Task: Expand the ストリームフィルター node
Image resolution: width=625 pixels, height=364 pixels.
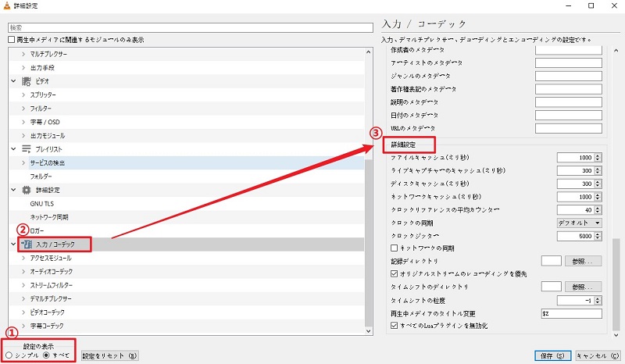Action: pos(23,285)
